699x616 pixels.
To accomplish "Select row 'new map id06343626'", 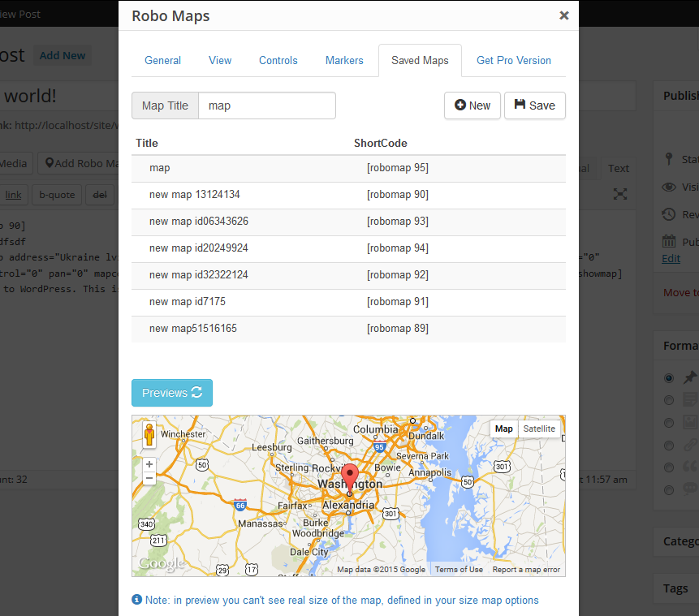I will (x=348, y=222).
